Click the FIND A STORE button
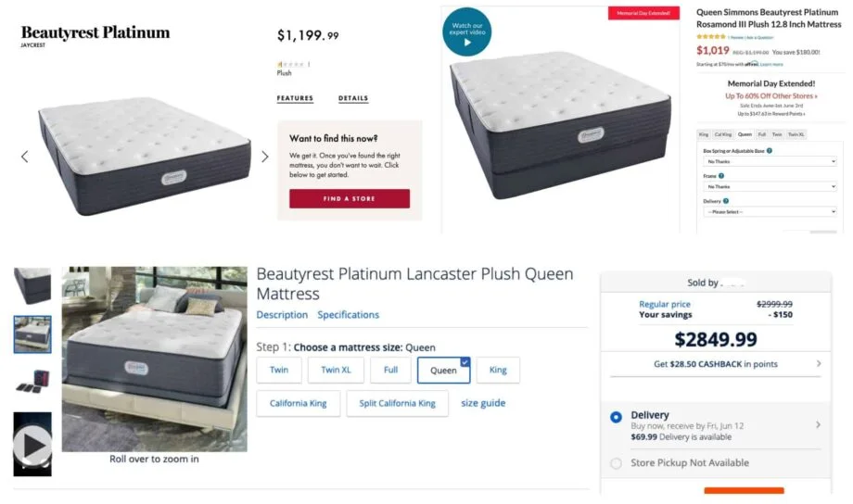This screenshot has width=853, height=504. click(349, 198)
